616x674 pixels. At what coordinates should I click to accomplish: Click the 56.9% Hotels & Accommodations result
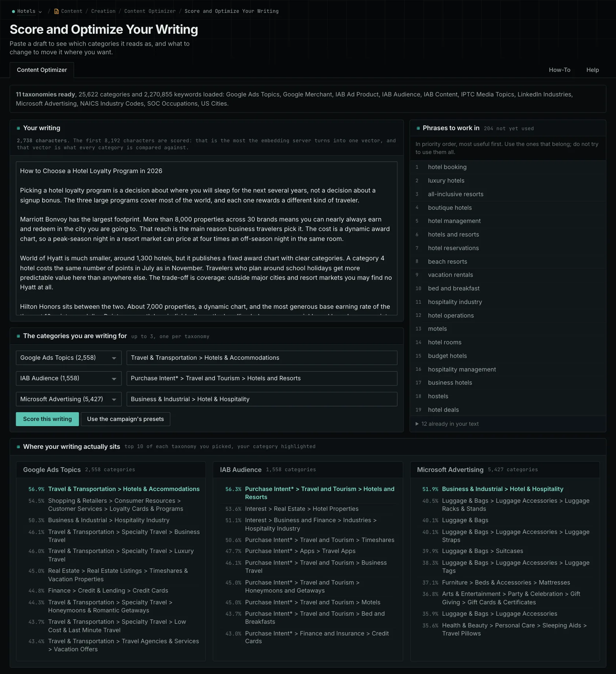pyautogui.click(x=114, y=489)
